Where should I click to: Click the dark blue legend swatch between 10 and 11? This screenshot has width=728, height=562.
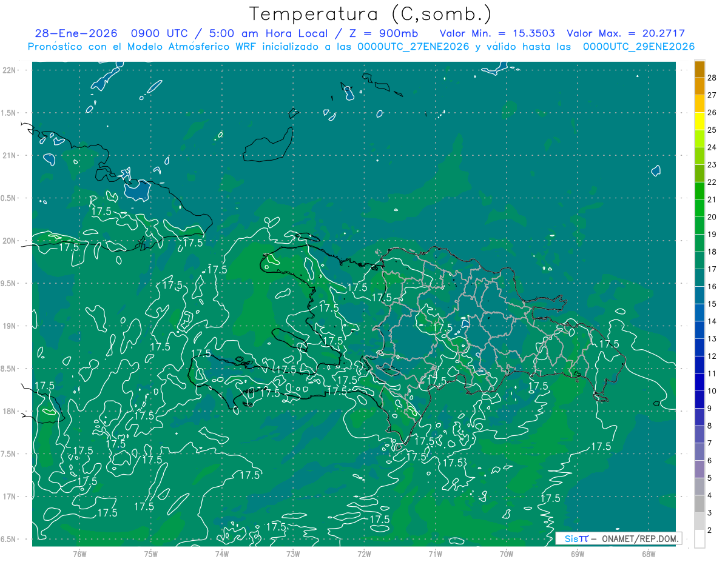[699, 383]
